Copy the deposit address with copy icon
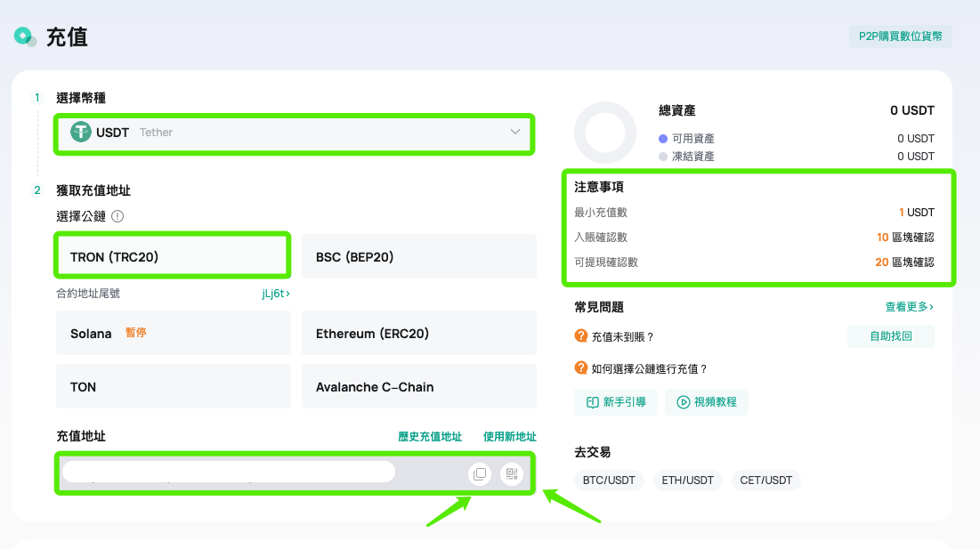The width and height of the screenshot is (980, 549). [480, 474]
